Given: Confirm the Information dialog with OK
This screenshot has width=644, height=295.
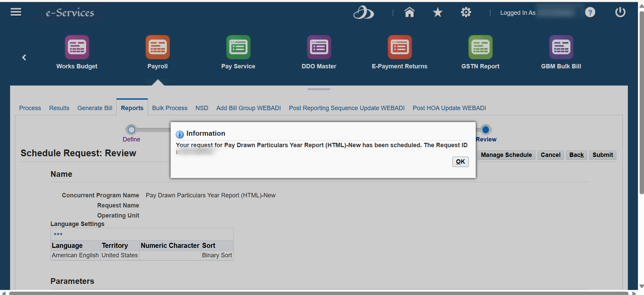Looking at the screenshot, I should tap(460, 162).
